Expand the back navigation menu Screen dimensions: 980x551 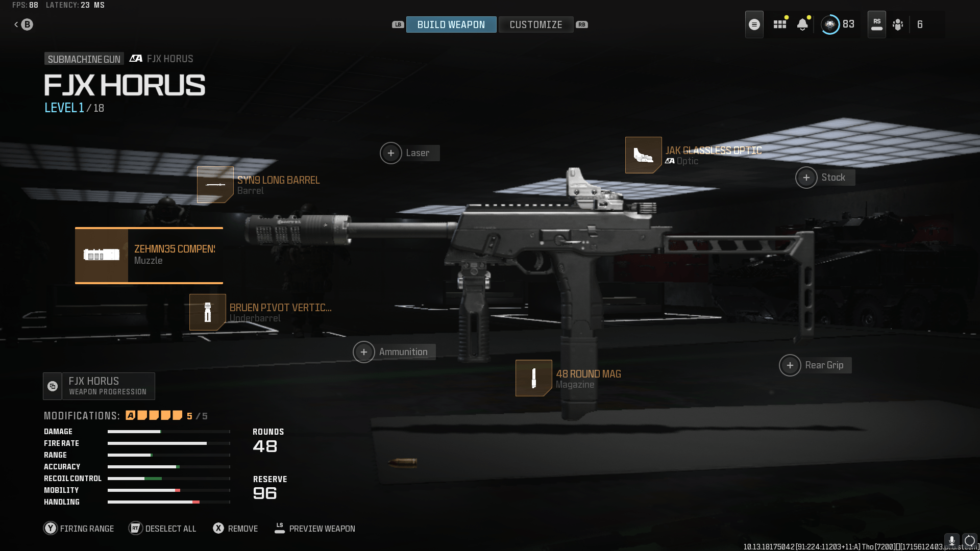click(x=23, y=24)
